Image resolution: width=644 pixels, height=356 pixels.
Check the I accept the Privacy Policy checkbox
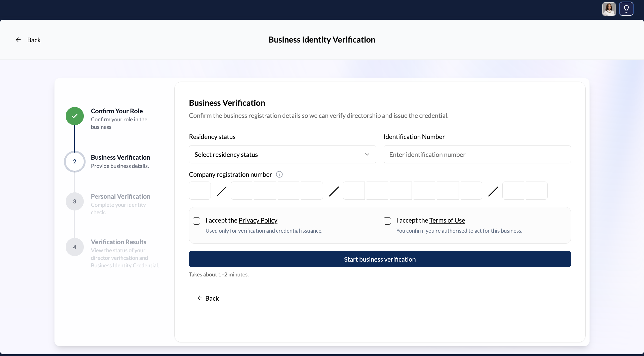coord(196,221)
